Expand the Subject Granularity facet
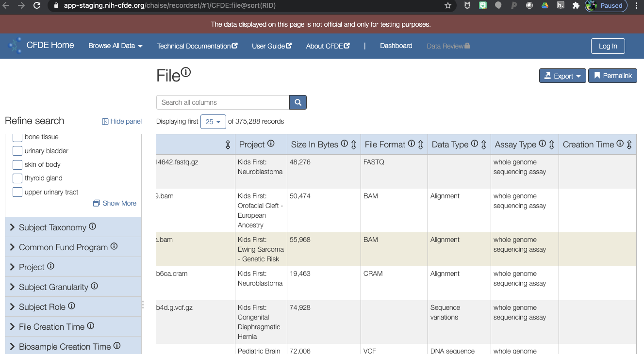The image size is (644, 354). pyautogui.click(x=73, y=287)
